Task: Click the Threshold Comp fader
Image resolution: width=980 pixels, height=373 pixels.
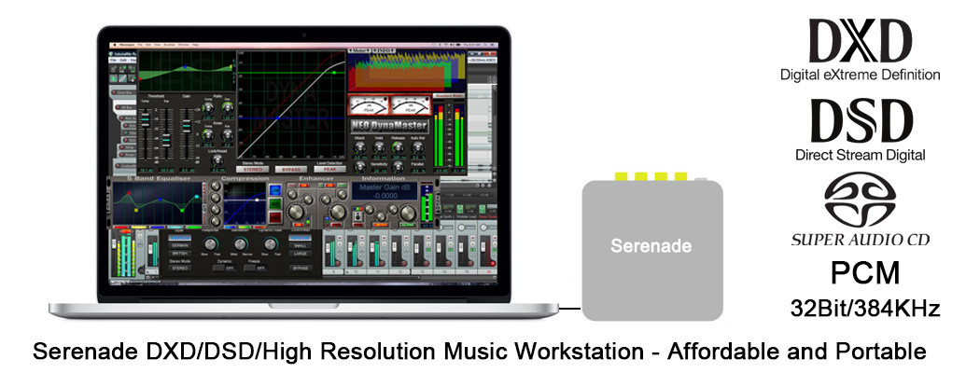Action: point(145,119)
